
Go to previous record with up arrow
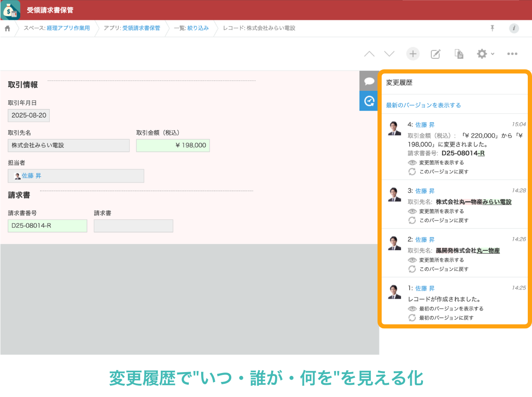click(369, 54)
